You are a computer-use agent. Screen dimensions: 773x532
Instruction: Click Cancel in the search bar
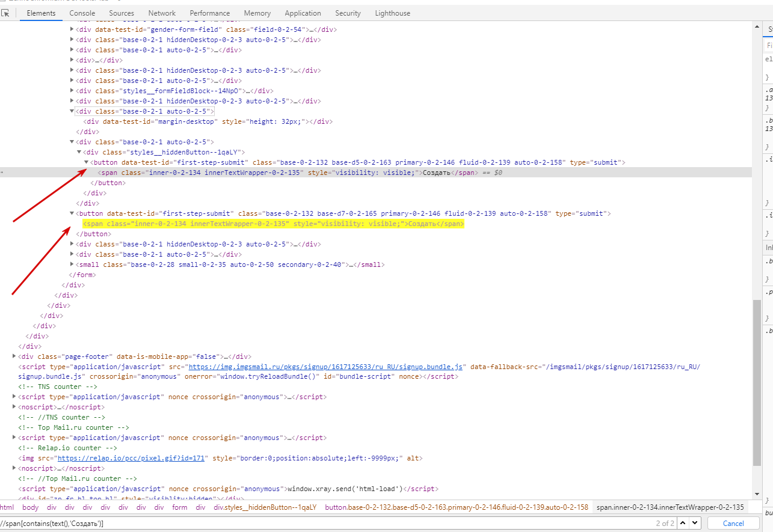point(733,523)
